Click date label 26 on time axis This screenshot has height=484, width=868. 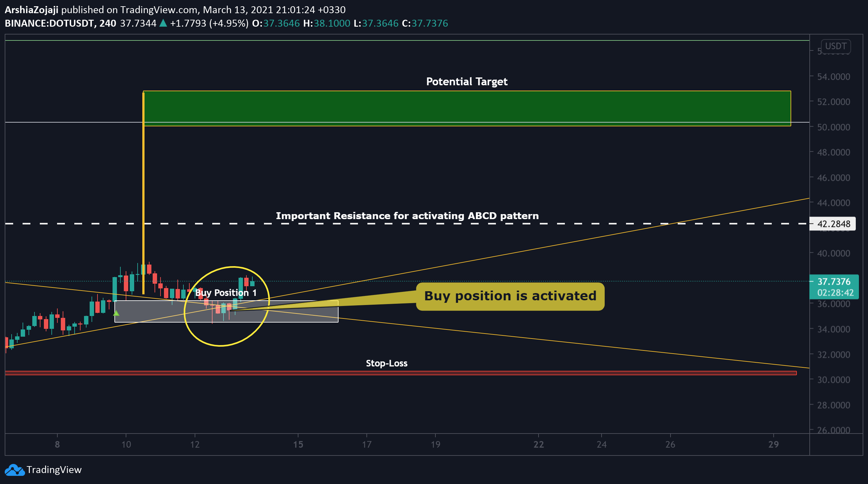(x=670, y=445)
